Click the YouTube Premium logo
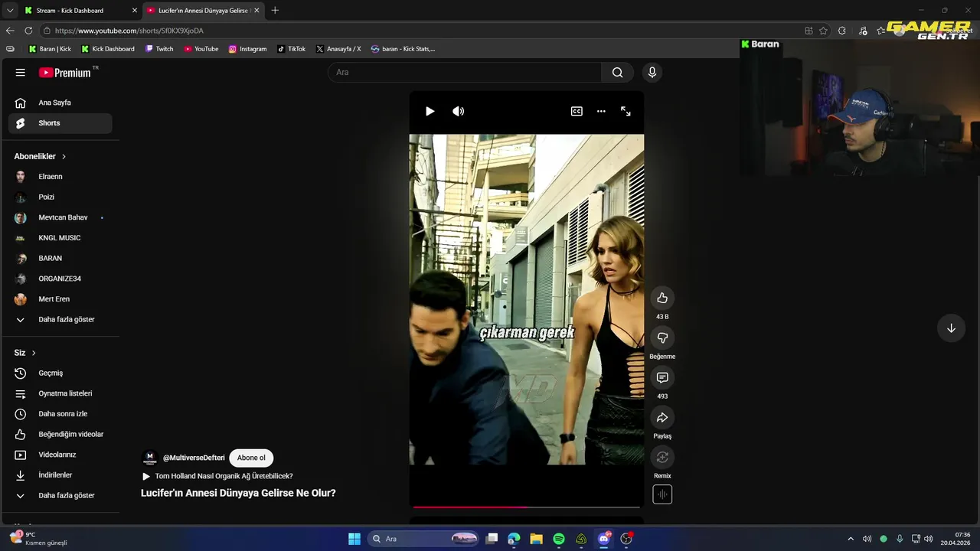Viewport: 980px width, 551px height. click(65, 73)
